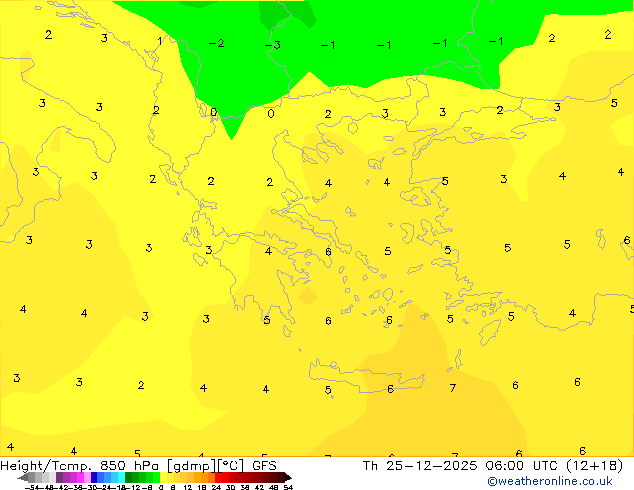The height and width of the screenshot is (490, 634).
Task: Select the bright red swatch in the legend
Action: pos(218,477)
